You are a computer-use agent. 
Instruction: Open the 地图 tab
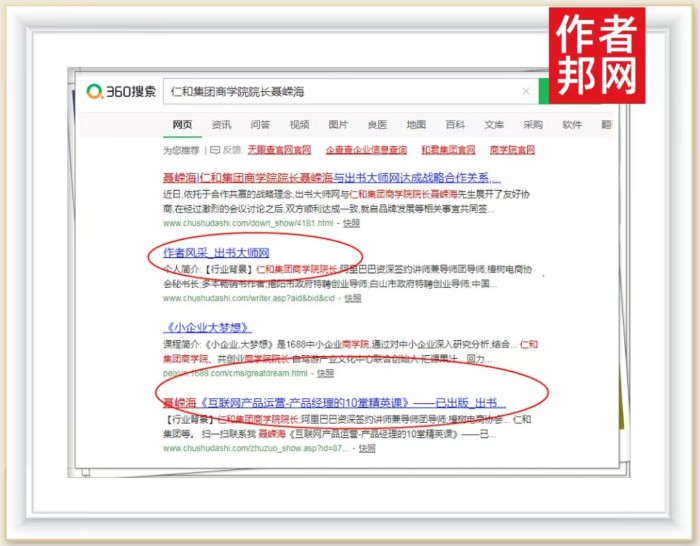click(x=416, y=125)
